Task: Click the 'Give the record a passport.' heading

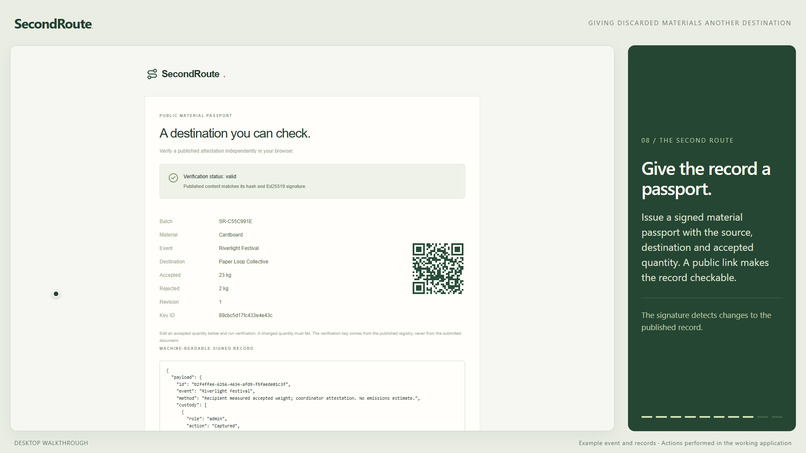Action: point(706,179)
